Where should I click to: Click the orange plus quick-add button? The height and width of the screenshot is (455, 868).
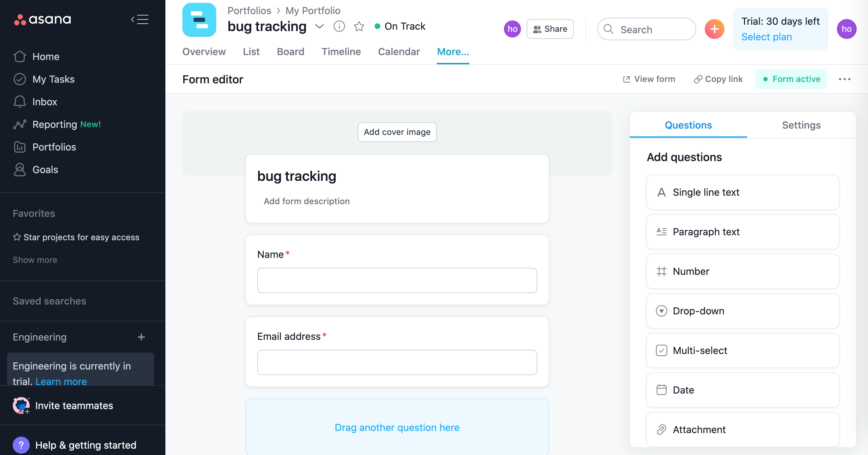(714, 29)
